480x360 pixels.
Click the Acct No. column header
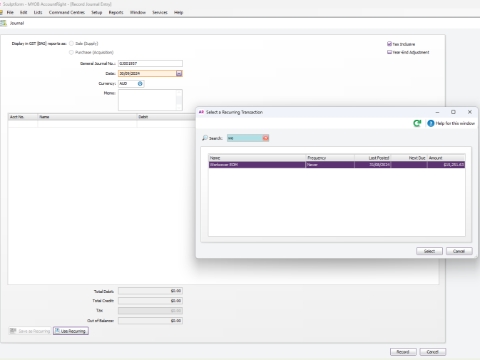pyautogui.click(x=23, y=117)
